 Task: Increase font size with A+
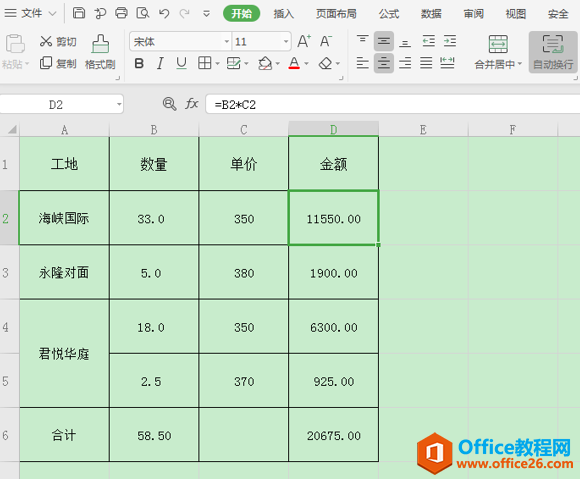(x=304, y=41)
